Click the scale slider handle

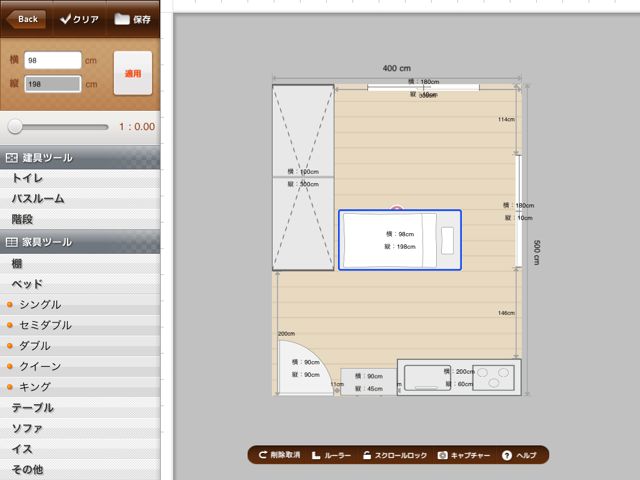click(15, 127)
